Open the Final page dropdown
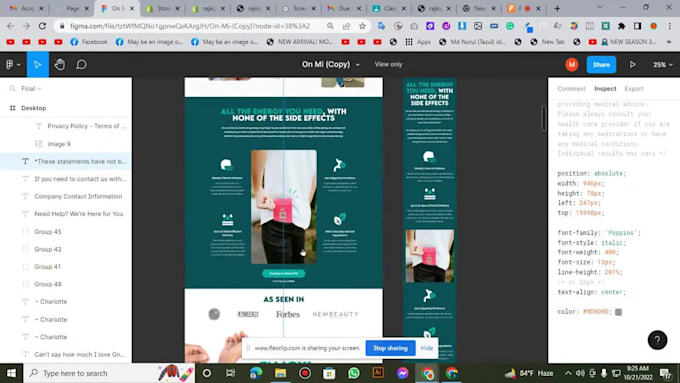The image size is (680, 383). click(x=31, y=88)
